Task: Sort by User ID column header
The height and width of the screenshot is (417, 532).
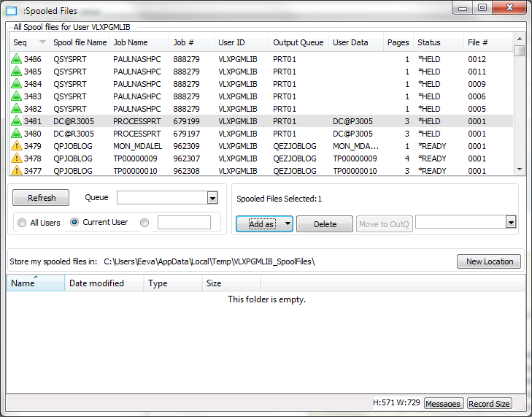Action: coord(242,42)
